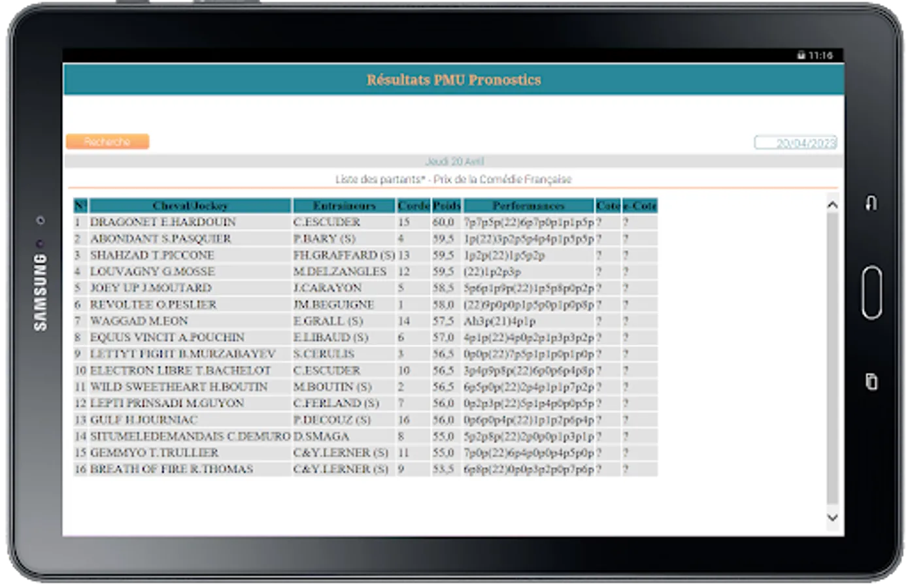The height and width of the screenshot is (588, 910).
Task: Select row LEPTI PRINSADI M.GUYON
Action: pyautogui.click(x=365, y=403)
